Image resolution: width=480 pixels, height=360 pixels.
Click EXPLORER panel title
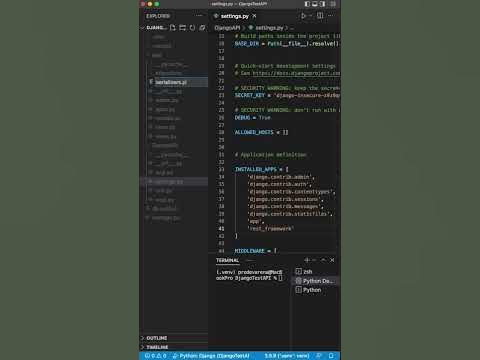tap(158, 16)
